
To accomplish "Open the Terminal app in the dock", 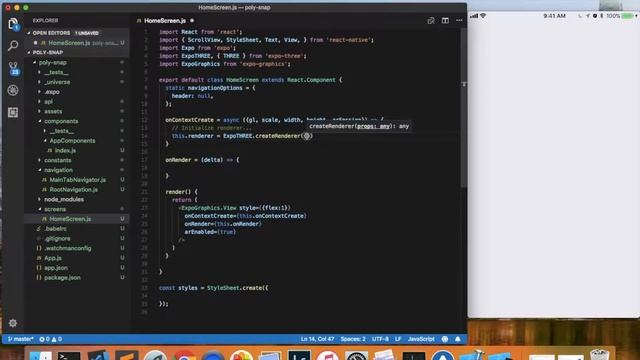I will [x=69, y=356].
